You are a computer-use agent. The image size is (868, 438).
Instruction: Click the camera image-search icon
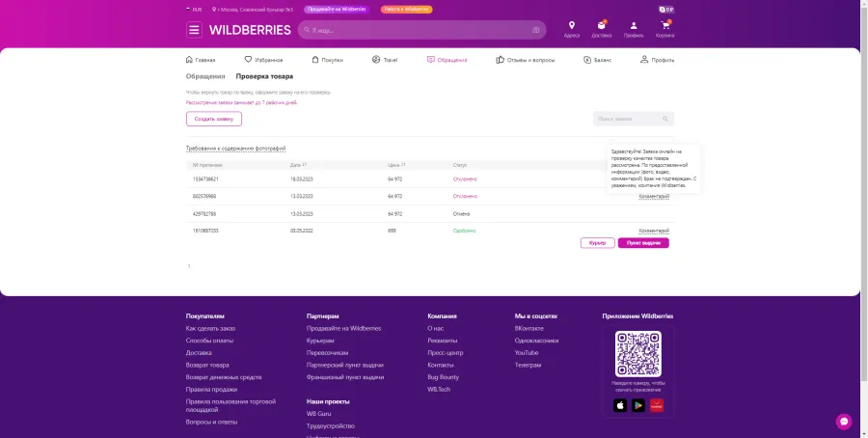coord(535,30)
